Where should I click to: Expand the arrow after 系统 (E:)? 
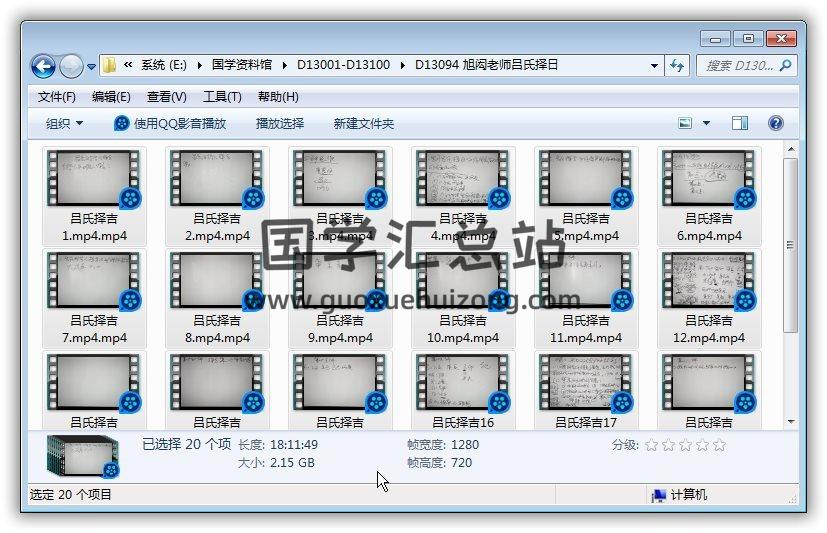pos(199,65)
